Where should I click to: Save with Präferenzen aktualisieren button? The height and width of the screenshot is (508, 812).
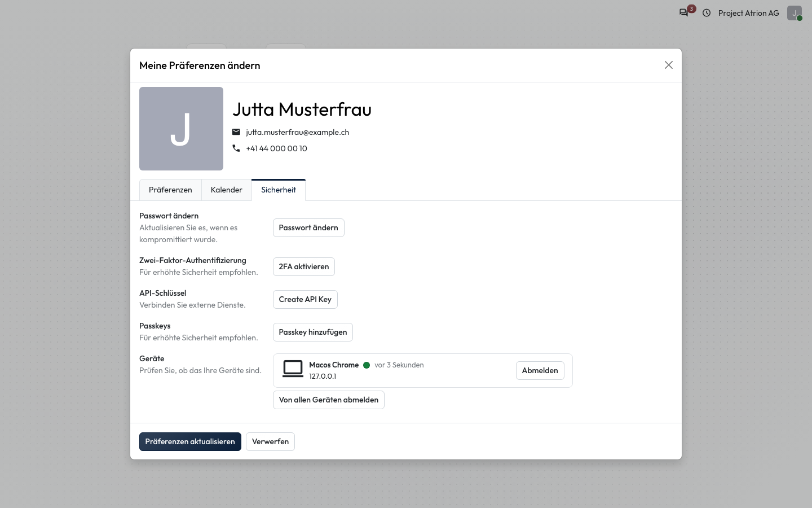(x=190, y=442)
